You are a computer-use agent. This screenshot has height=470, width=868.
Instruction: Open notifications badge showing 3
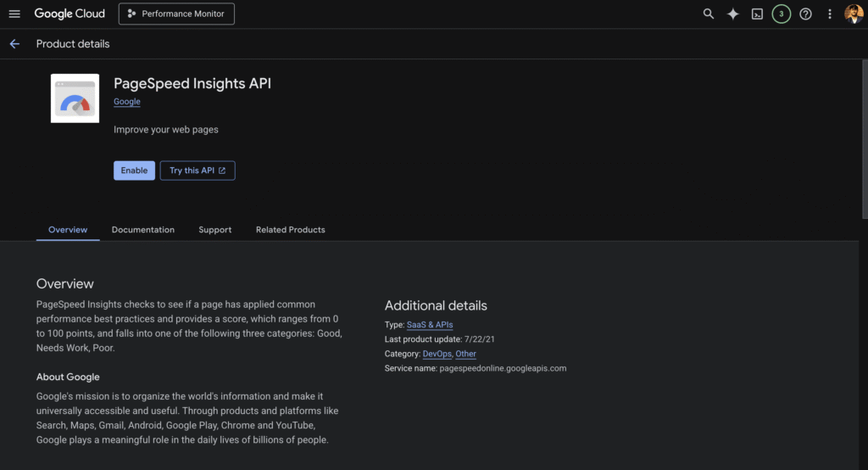coord(781,14)
